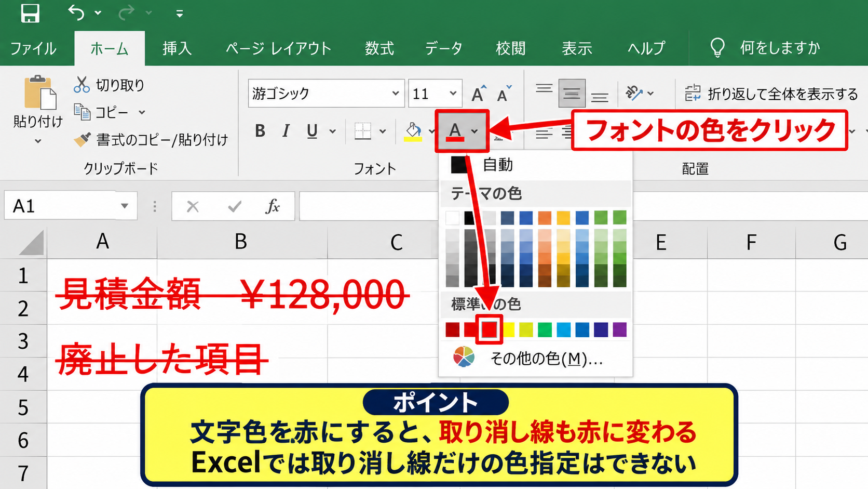Select 書式のコピー/貼り付け format painter
Viewport: 868px width, 489px height.
pos(151,139)
